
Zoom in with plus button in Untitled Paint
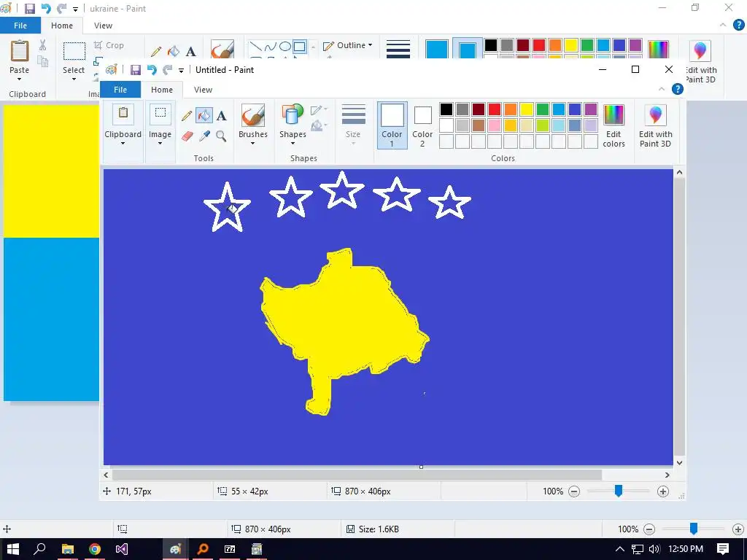(x=662, y=491)
